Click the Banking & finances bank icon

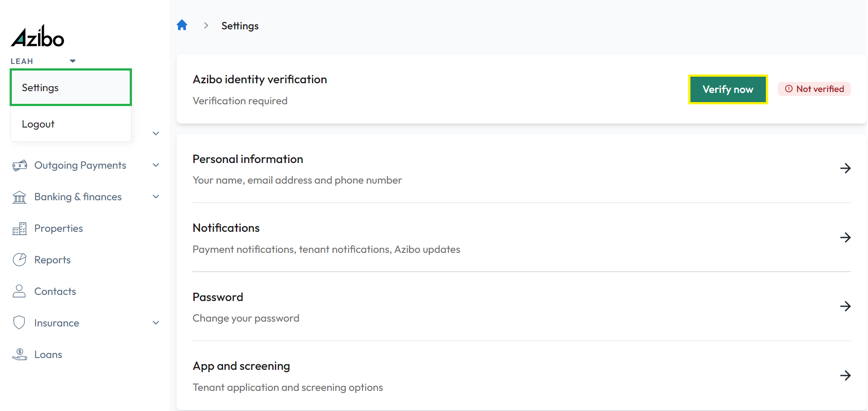click(x=19, y=197)
